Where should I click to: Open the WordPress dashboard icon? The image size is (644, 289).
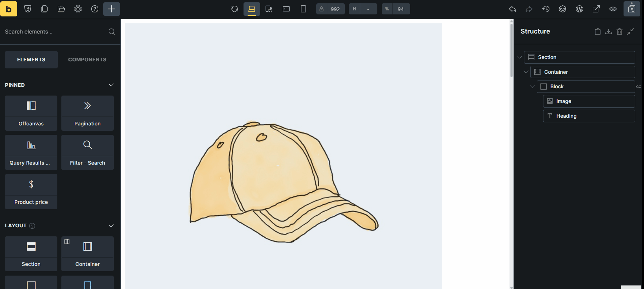[580, 9]
